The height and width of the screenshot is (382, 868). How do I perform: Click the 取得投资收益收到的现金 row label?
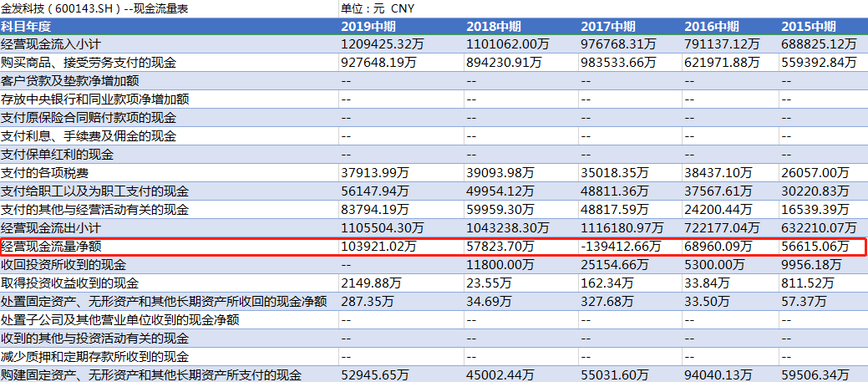[x=70, y=283]
